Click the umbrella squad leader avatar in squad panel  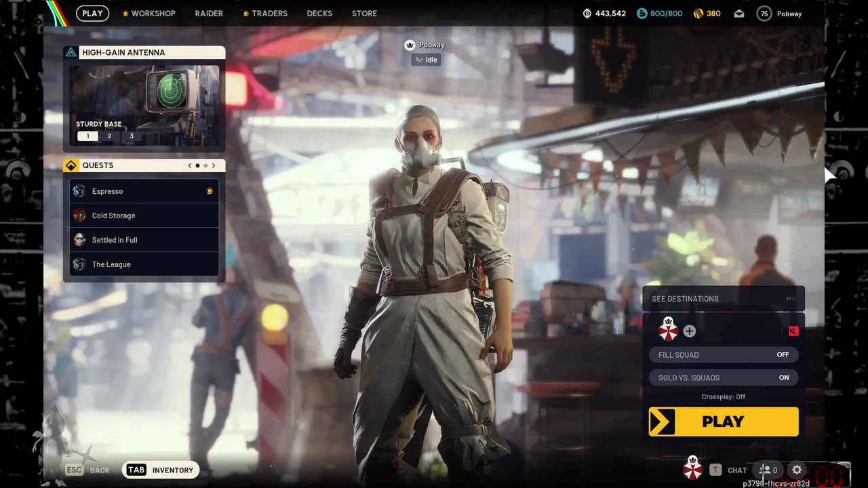668,330
